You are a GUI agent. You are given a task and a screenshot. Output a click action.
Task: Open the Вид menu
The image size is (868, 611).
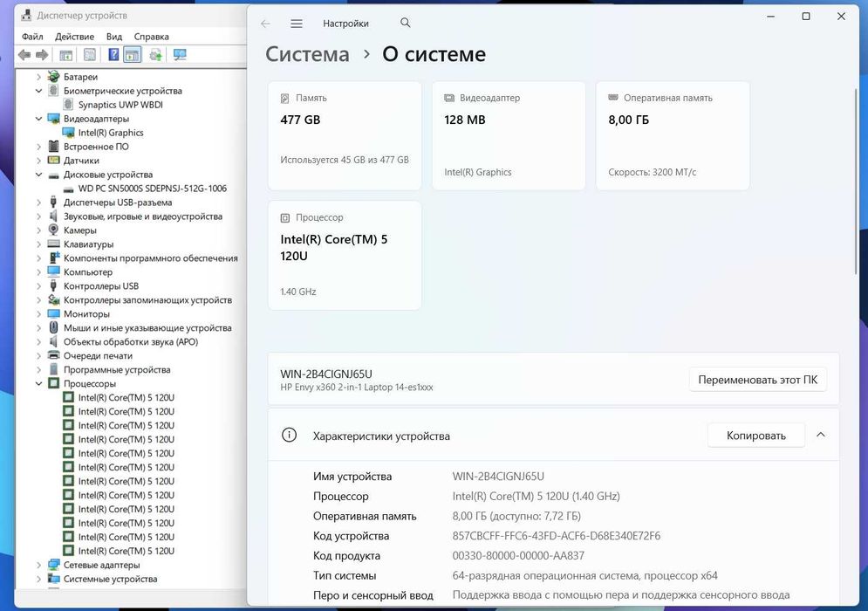pos(114,37)
